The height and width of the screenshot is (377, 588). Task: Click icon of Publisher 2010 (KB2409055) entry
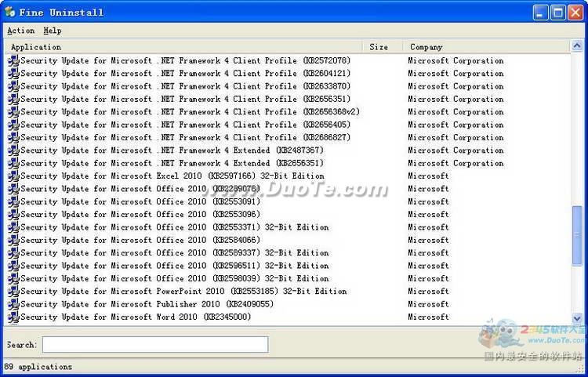coord(13,304)
